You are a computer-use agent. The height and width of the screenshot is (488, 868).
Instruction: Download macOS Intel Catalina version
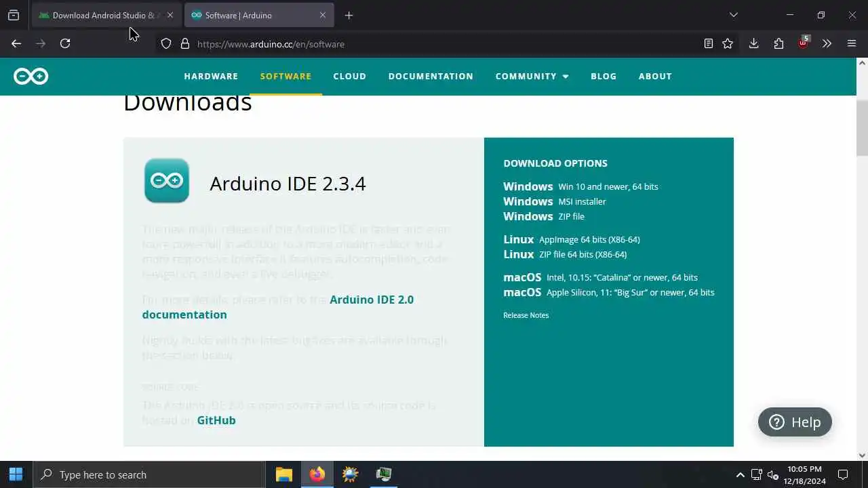click(x=600, y=277)
